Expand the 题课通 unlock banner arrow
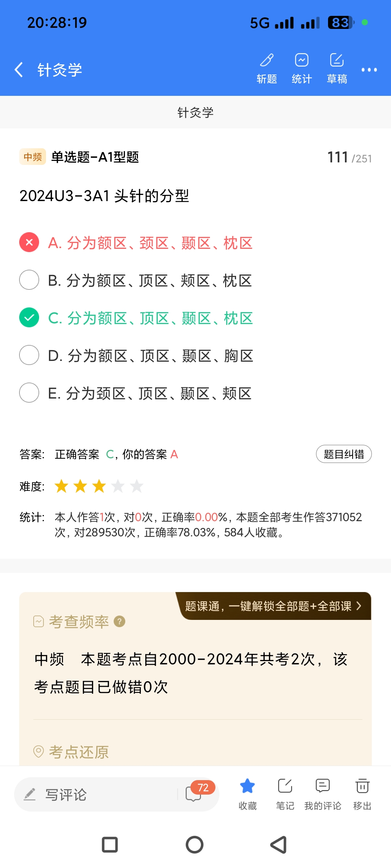The width and height of the screenshot is (391, 868). (358, 606)
